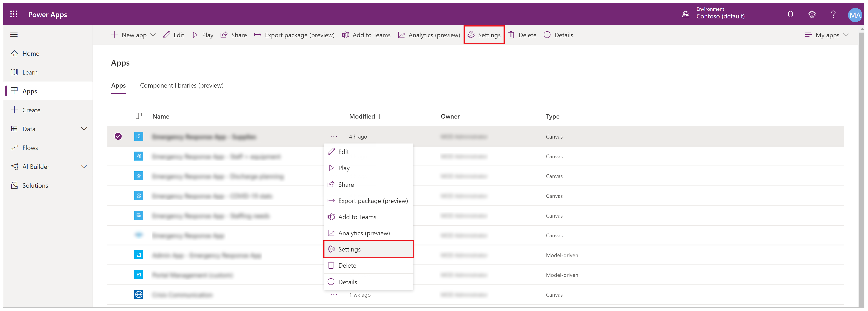Click the Apps tab label
The image size is (868, 311).
[118, 85]
